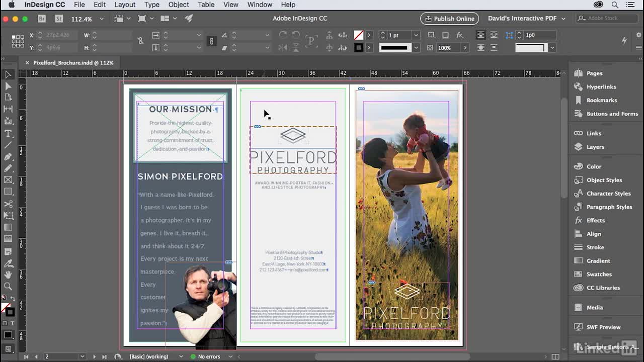644x362 pixels.
Task: Open Adobe Bridge via Br icon
Action: 42,19
